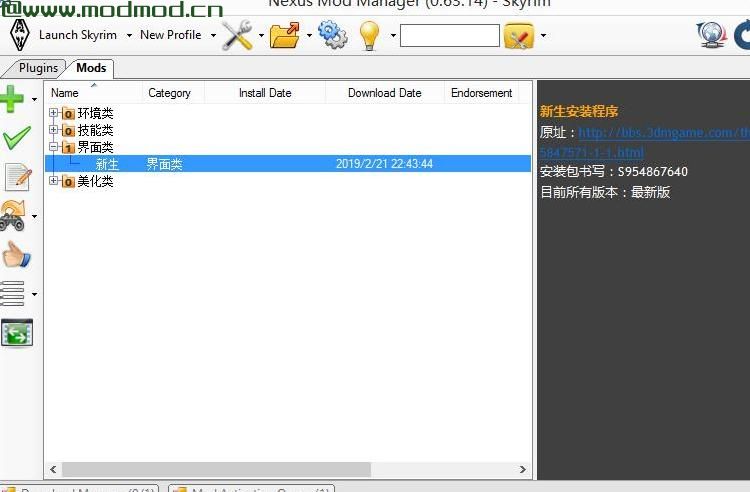
Task: Sort by the Download Date column header
Action: 385,93
